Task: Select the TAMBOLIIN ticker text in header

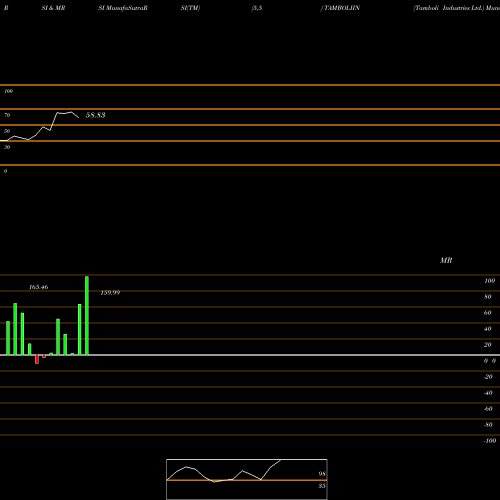Action: (342, 8)
